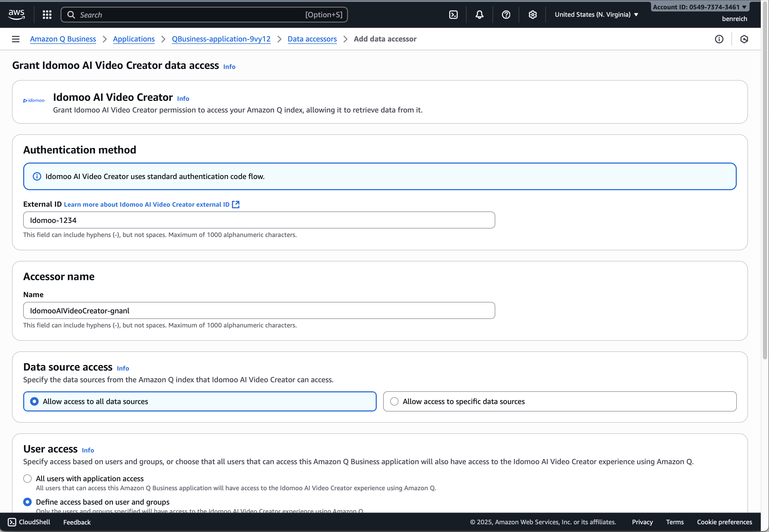Launch CloudShell from top navigation icon
Viewport: 769px width, 532px height.
pos(453,15)
